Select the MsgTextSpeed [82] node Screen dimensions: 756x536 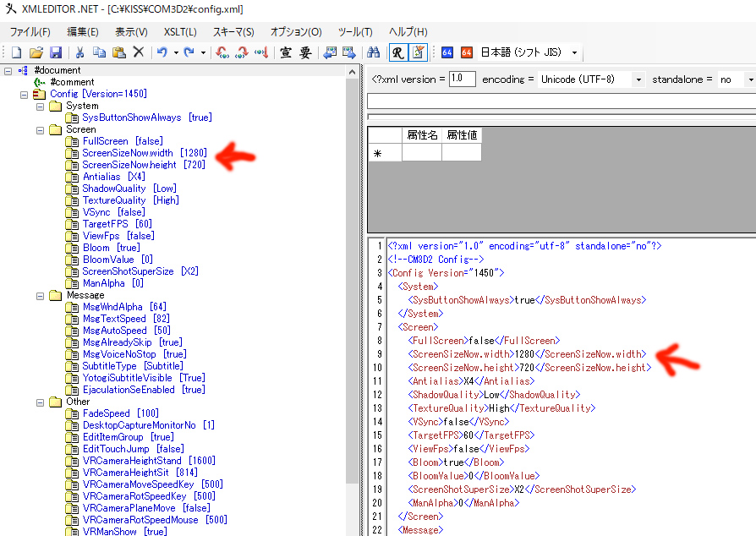(x=126, y=319)
